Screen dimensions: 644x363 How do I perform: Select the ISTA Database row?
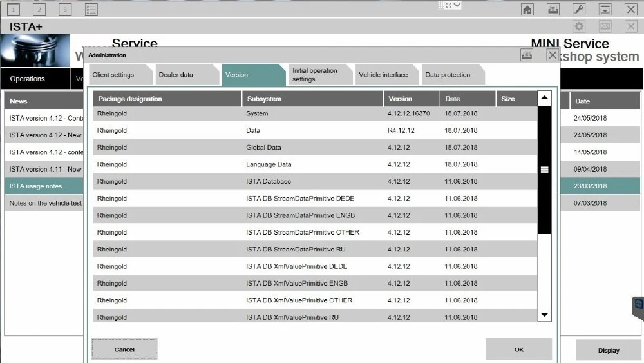(x=315, y=181)
